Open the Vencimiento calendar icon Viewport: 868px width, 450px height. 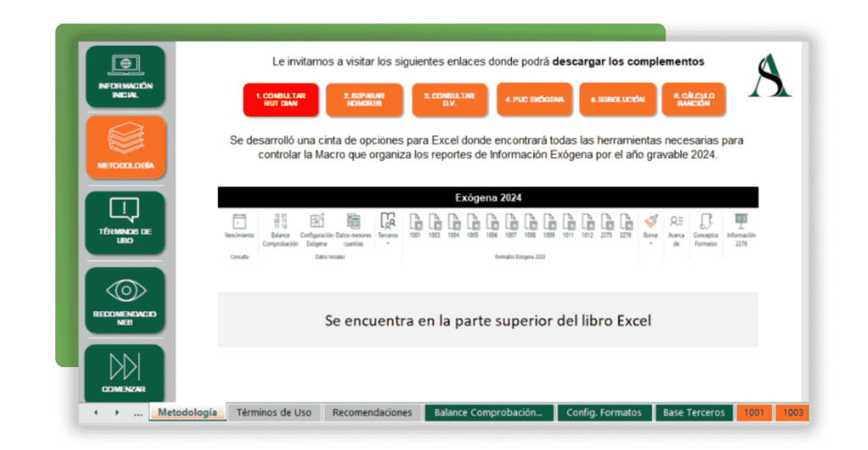click(238, 221)
